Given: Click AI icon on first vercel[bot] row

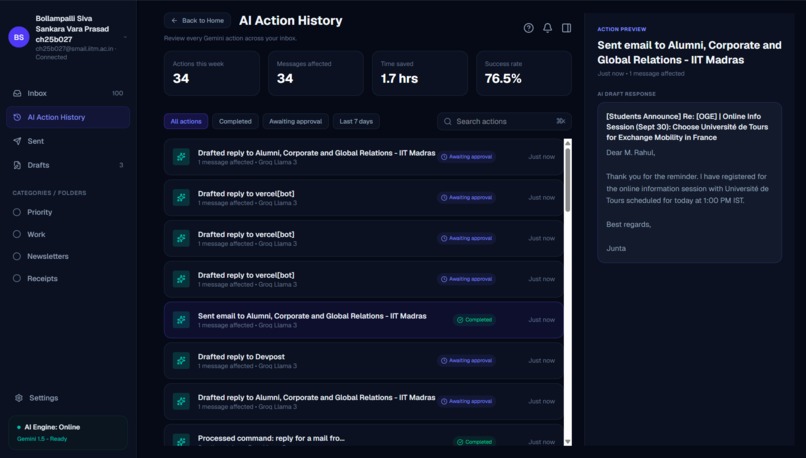Looking at the screenshot, I should tap(181, 197).
